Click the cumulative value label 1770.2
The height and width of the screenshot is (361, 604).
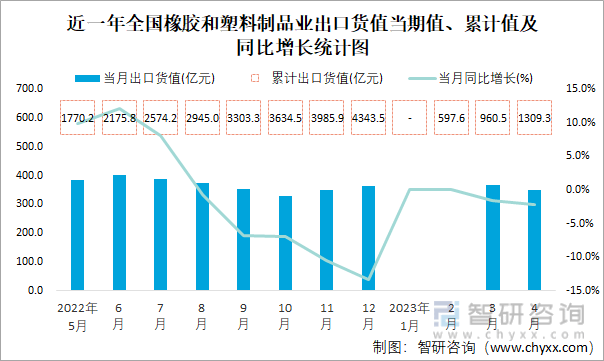point(77,118)
